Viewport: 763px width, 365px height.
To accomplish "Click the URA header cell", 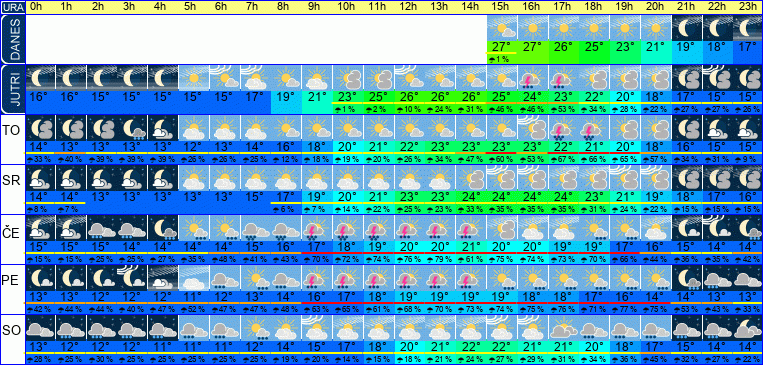I will click(x=12, y=7).
